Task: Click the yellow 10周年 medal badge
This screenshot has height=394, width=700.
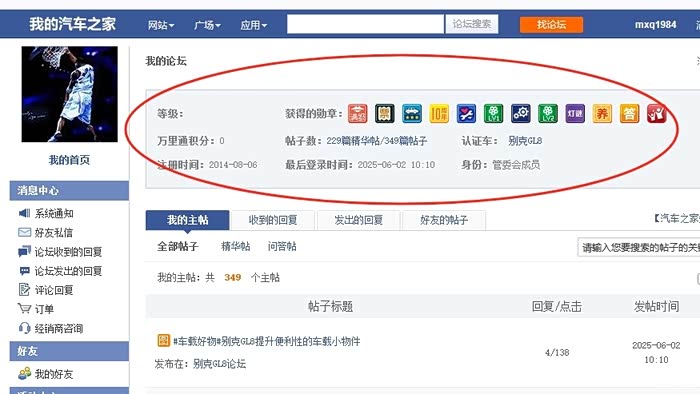Action: pyautogui.click(x=439, y=114)
